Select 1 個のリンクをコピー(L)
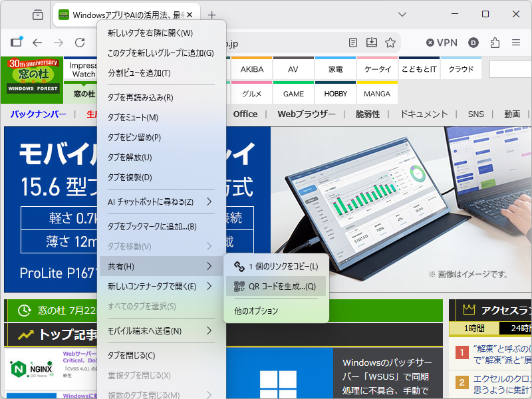The width and height of the screenshot is (532, 399). point(276,267)
